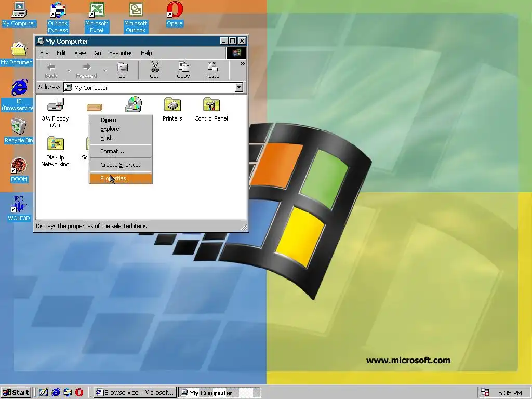Close the My Computer window

point(242,41)
